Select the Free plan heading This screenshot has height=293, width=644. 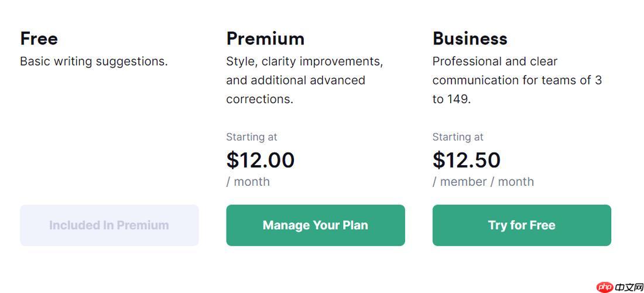(39, 39)
